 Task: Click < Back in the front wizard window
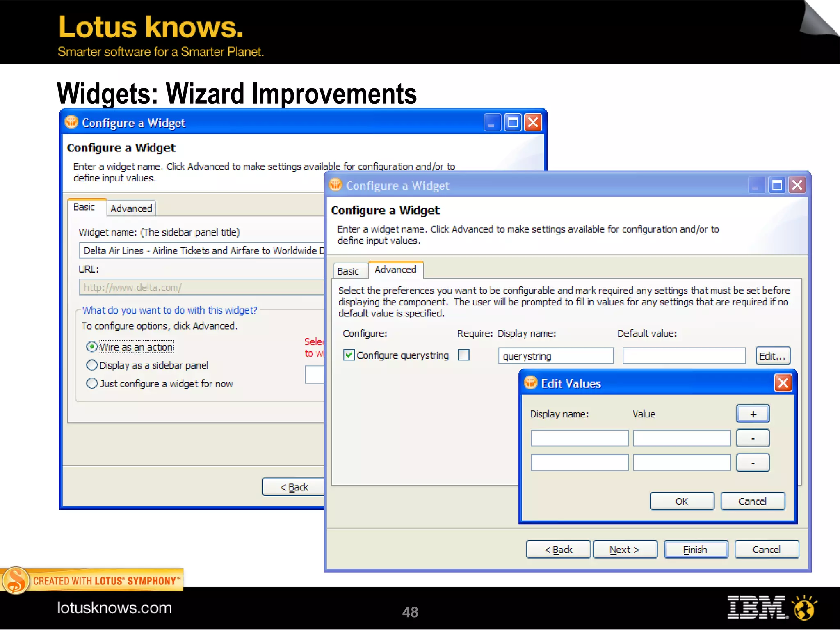pos(559,550)
